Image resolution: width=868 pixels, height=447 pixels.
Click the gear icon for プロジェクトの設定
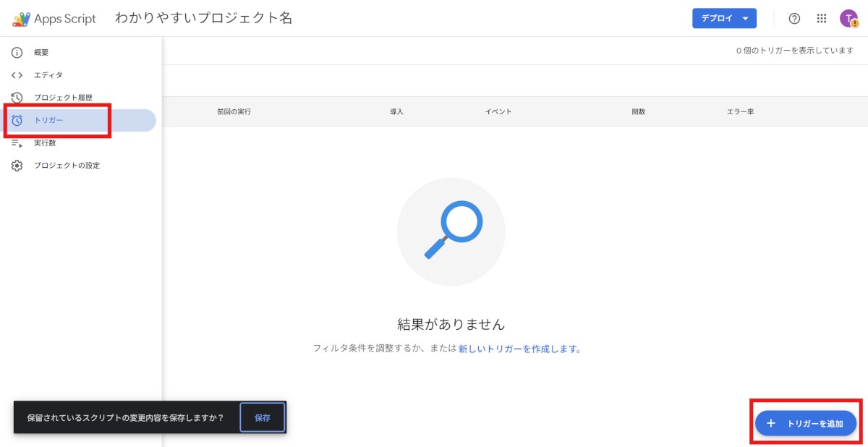[x=17, y=166]
